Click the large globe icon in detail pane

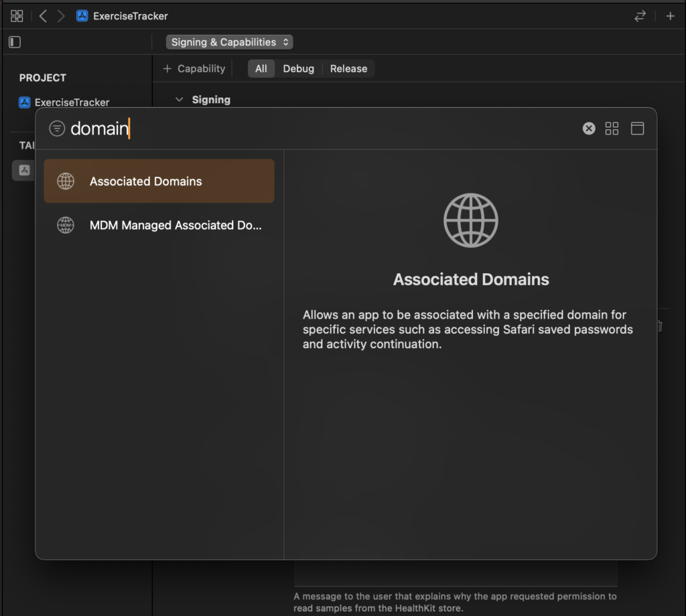471,220
